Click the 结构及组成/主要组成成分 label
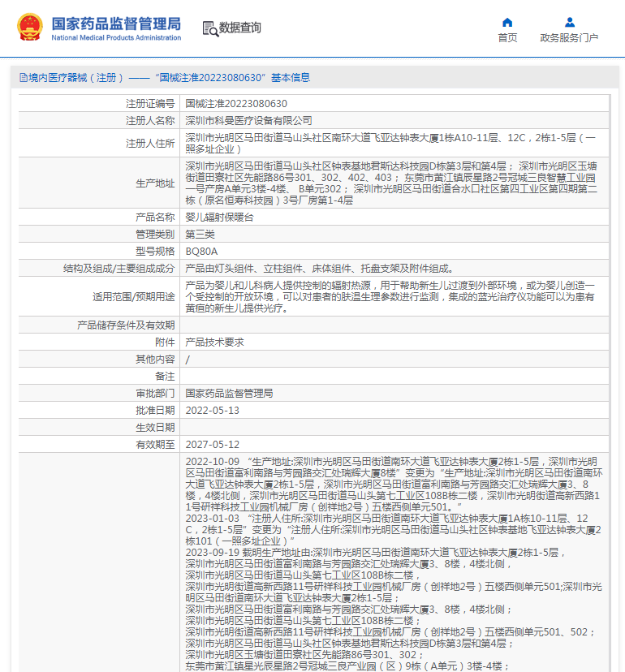Viewport: 625px width, 672px height. click(119, 269)
